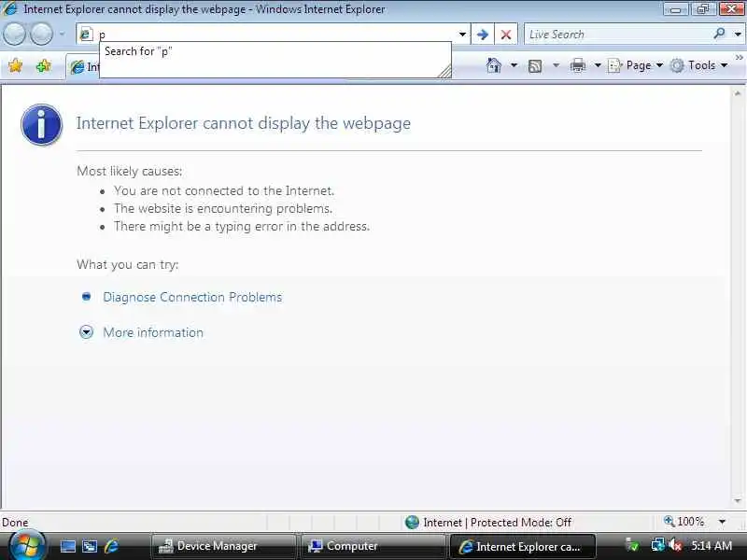Viewport: 747px width, 560px height.
Task: Open the Print options dropdown arrow
Action: point(598,65)
